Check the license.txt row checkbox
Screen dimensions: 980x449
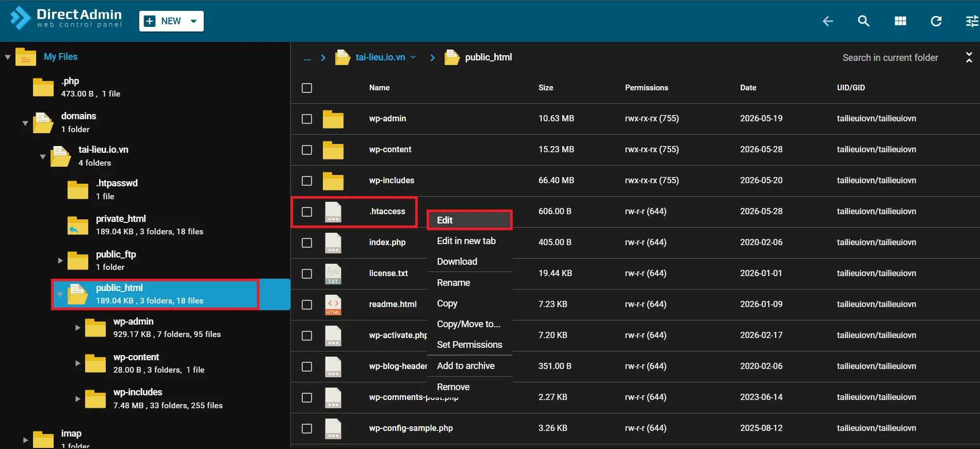point(307,274)
